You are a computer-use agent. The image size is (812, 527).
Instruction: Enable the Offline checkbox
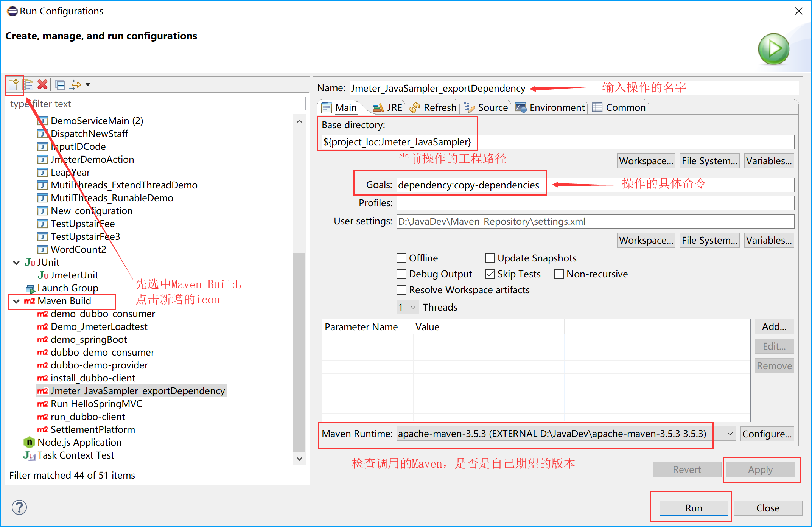(401, 258)
